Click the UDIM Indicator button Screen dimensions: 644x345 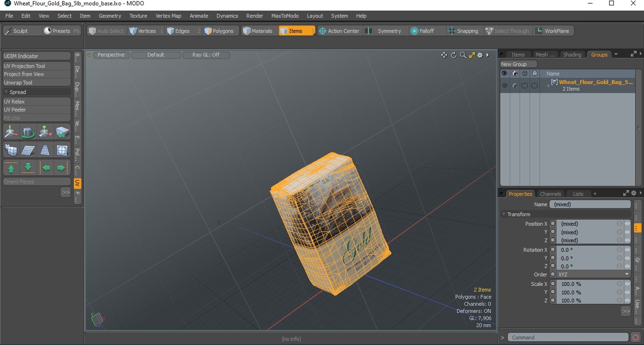point(37,56)
